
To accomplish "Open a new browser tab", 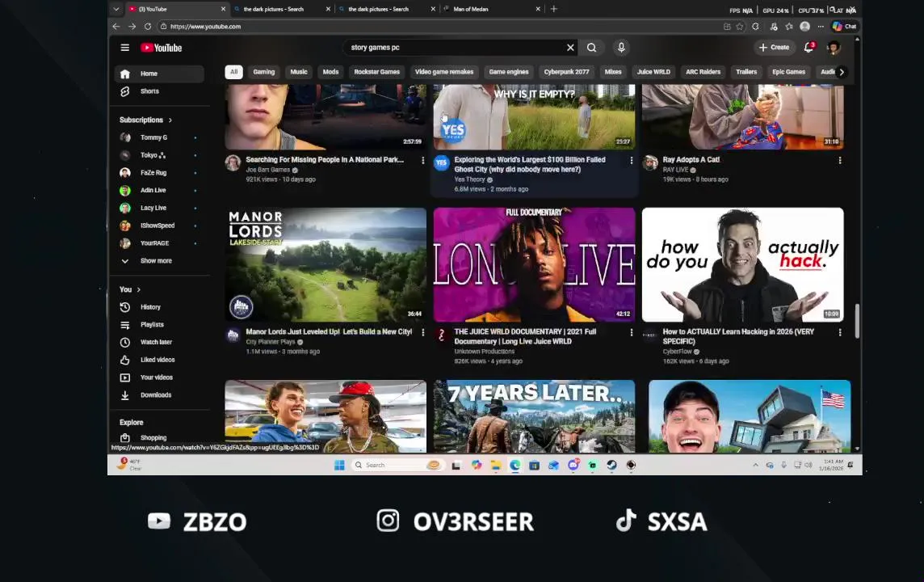I will pyautogui.click(x=554, y=9).
